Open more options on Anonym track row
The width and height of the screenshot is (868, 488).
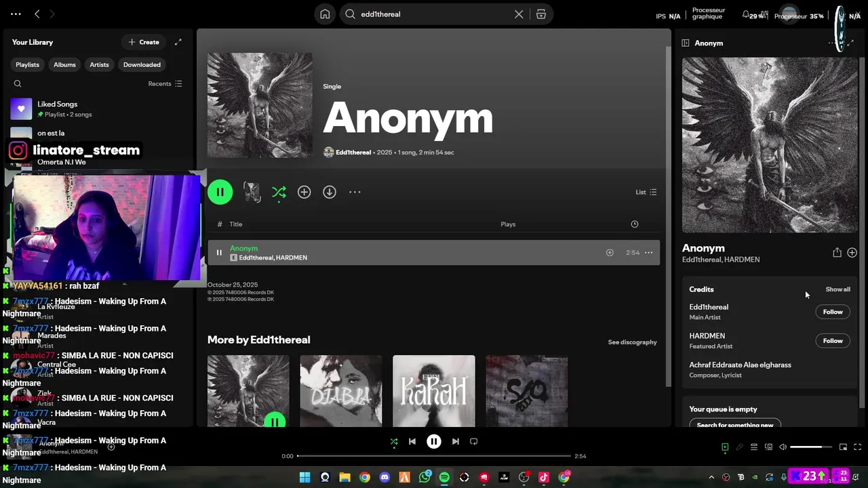tap(648, 253)
